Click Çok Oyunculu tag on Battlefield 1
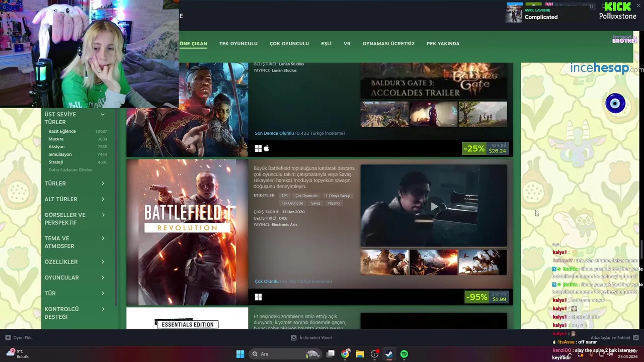This screenshot has height=362, width=644. 306,196
